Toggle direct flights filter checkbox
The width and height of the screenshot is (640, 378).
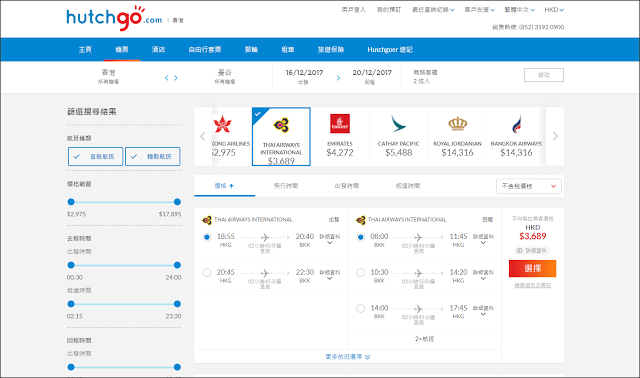pos(96,156)
